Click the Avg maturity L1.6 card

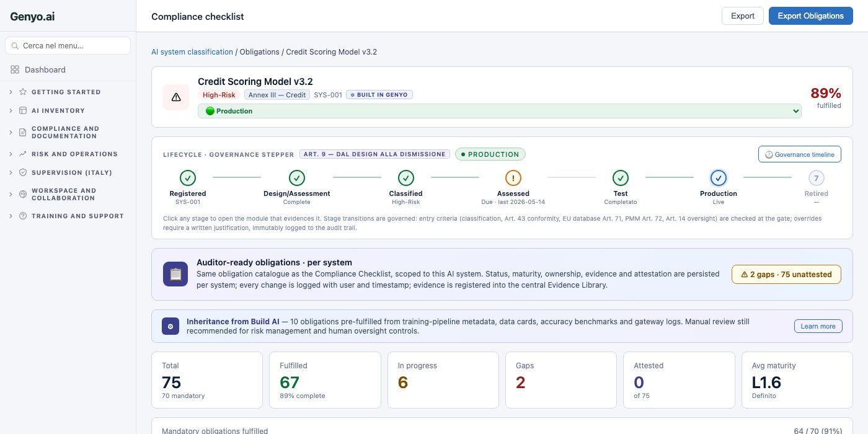[x=797, y=380]
